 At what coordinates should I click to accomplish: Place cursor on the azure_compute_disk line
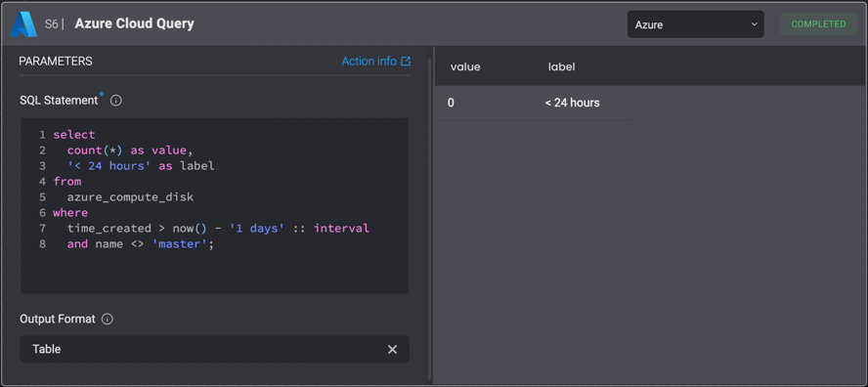pos(131,197)
